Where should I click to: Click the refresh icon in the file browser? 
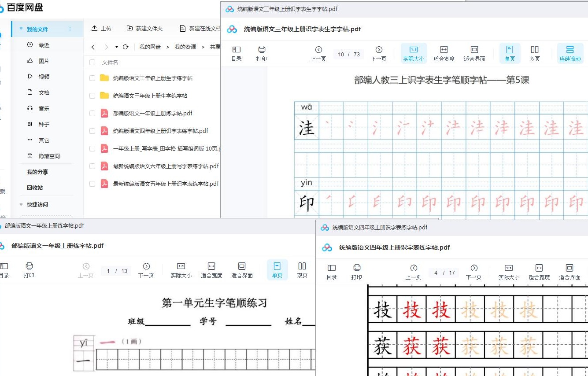126,46
